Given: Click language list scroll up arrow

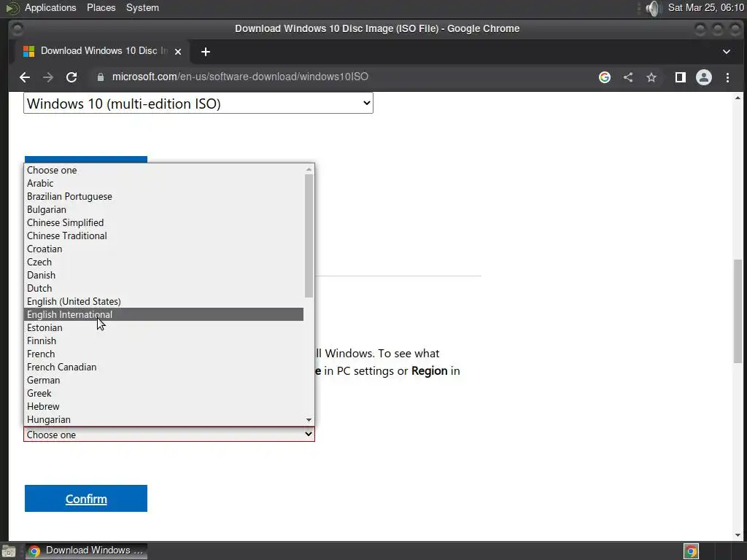Looking at the screenshot, I should (309, 169).
